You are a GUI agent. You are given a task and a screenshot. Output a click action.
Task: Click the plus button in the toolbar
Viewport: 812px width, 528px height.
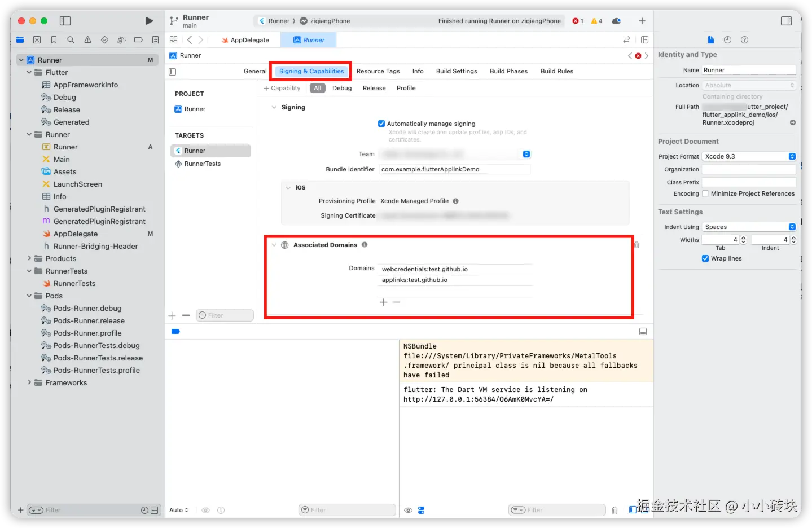(642, 21)
